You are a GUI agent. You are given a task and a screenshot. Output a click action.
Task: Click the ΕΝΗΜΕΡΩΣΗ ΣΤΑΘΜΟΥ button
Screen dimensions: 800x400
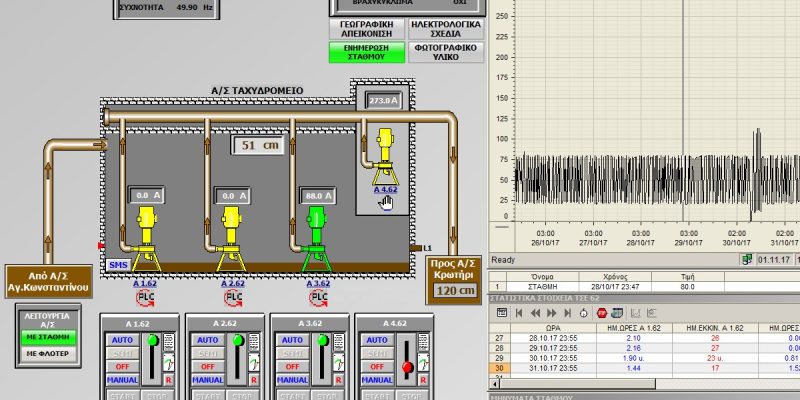367,51
